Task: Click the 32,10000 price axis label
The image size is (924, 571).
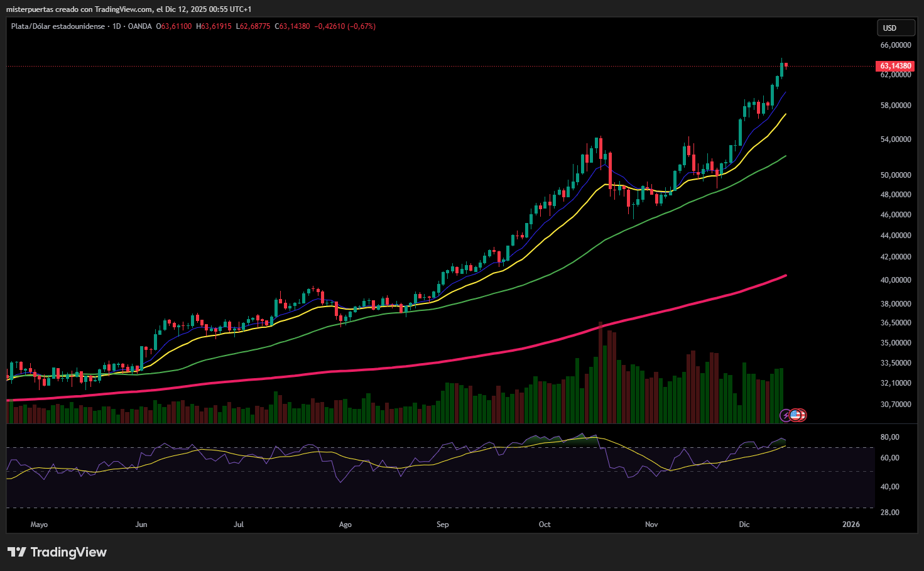Action: [896, 383]
